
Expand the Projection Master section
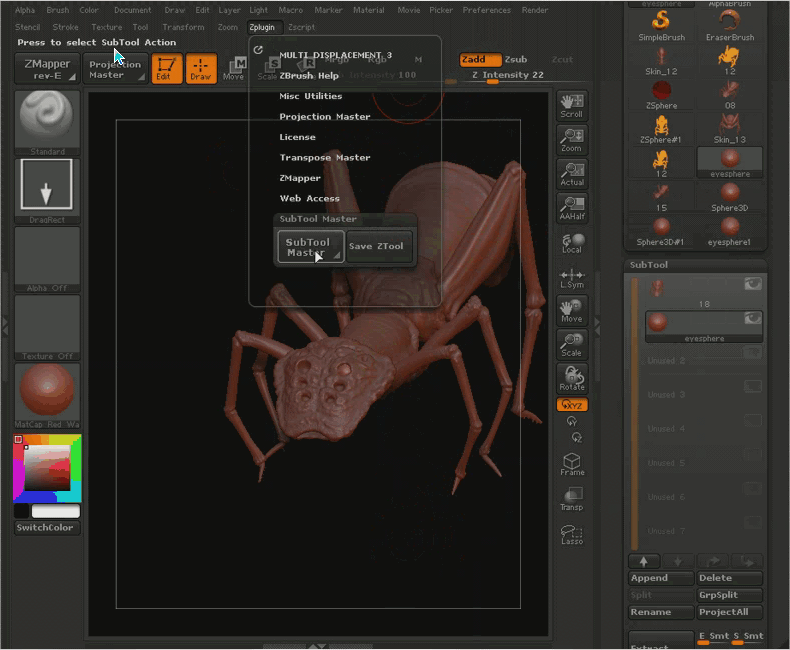tap(325, 117)
